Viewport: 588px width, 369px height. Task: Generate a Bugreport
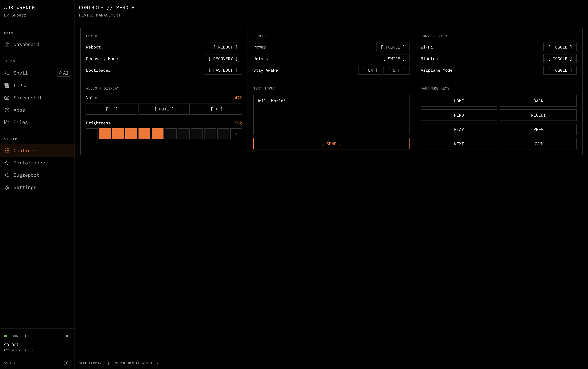coord(26,175)
